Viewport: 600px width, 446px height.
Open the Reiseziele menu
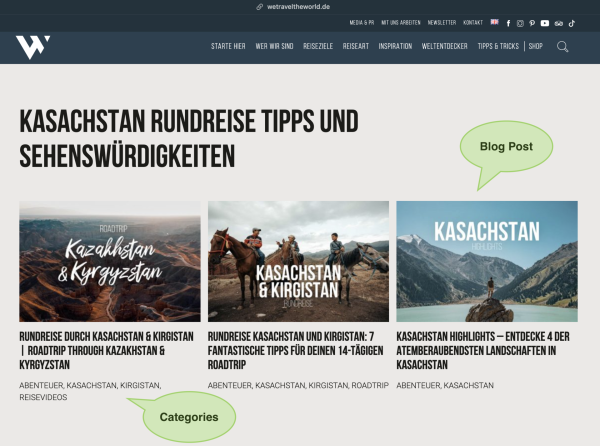[x=318, y=46]
